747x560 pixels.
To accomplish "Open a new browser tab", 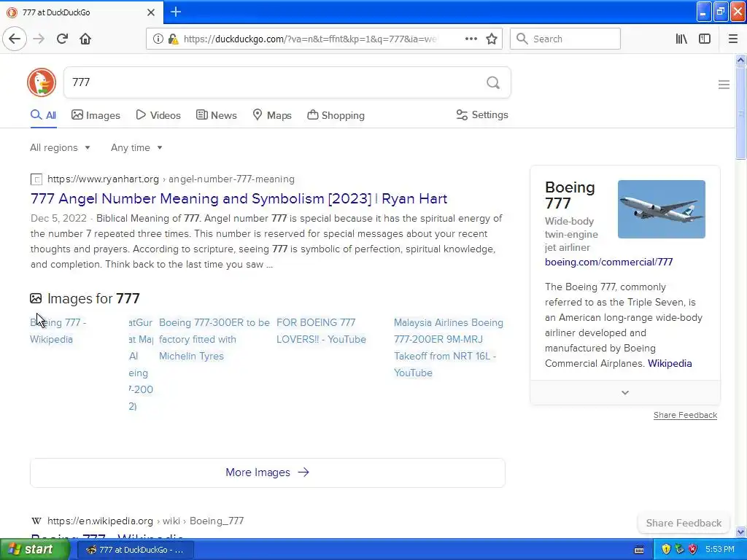I will point(175,12).
